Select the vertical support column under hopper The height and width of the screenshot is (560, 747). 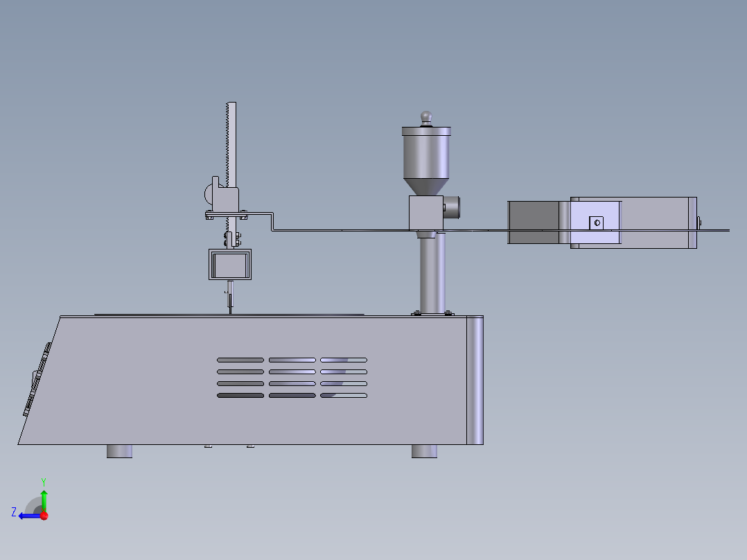coord(432,275)
